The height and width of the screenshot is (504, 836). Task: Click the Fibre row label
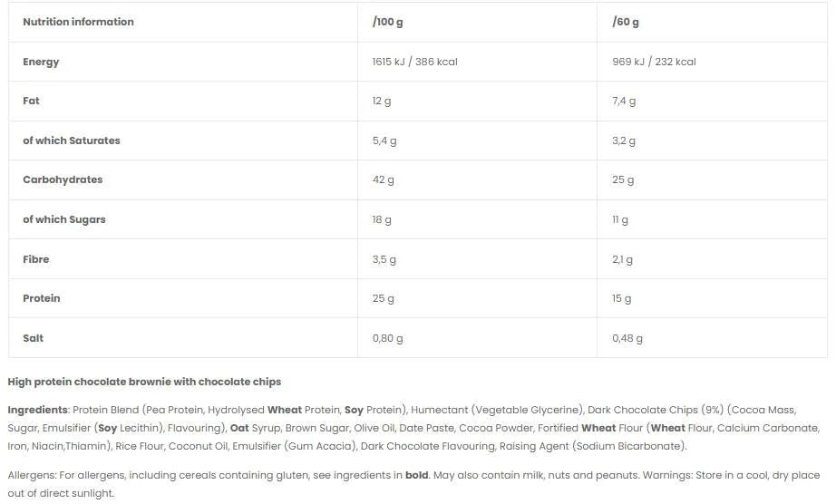(36, 259)
